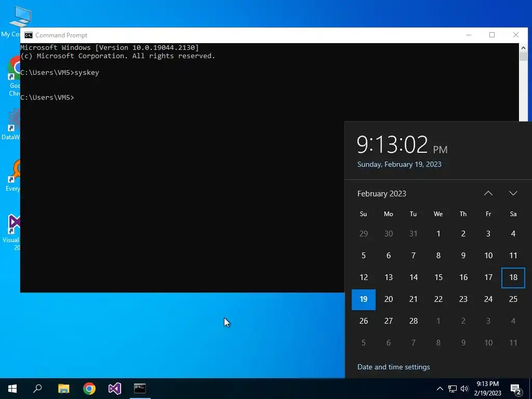532x399 pixels.
Task: Close the Command Prompt window
Action: (516, 35)
